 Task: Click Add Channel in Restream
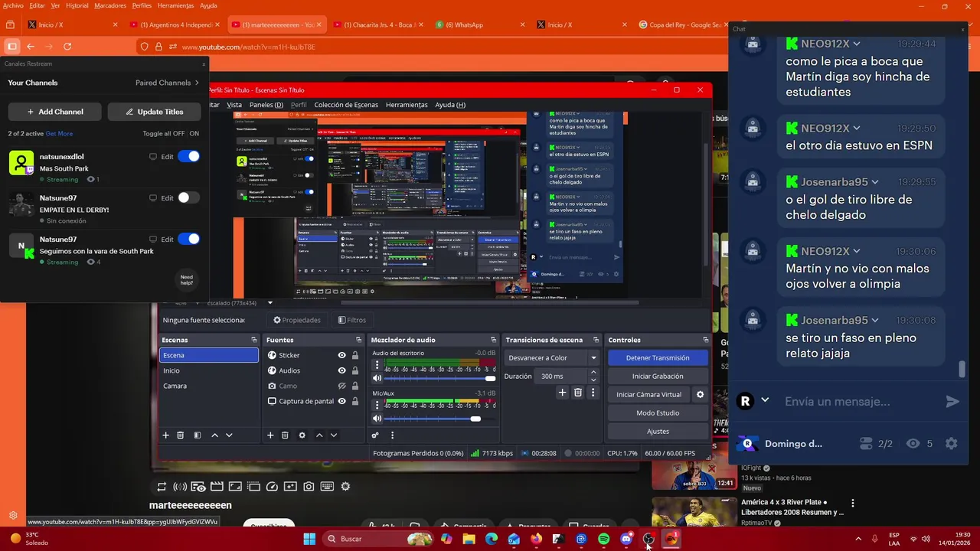pyautogui.click(x=55, y=112)
